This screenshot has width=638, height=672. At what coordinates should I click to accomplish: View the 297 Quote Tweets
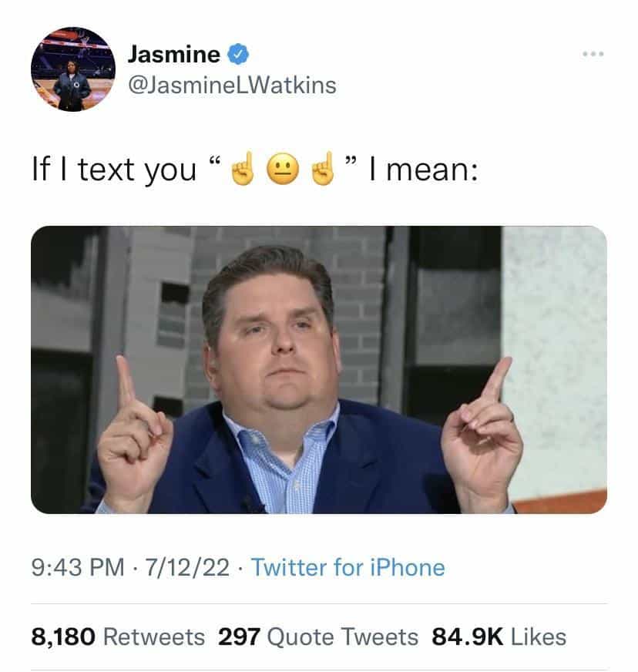tap(318, 637)
